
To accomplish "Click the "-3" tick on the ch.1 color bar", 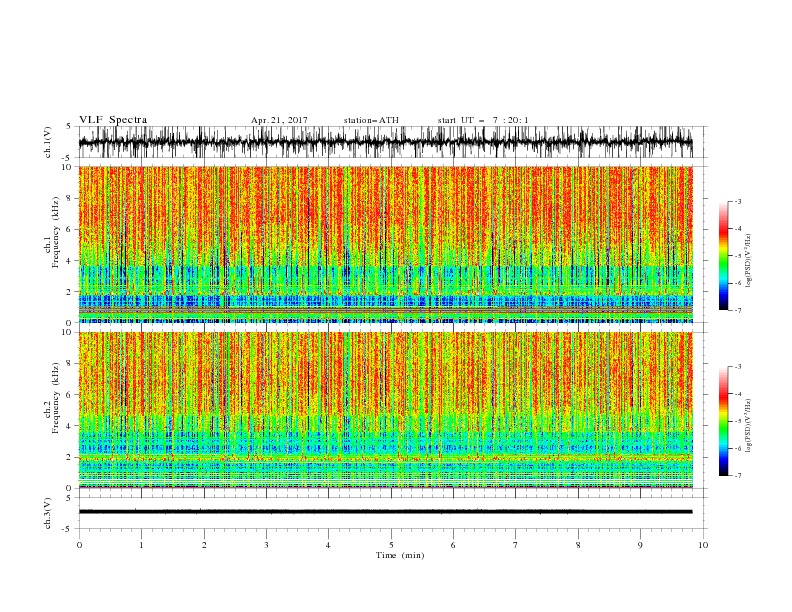I will click(737, 201).
